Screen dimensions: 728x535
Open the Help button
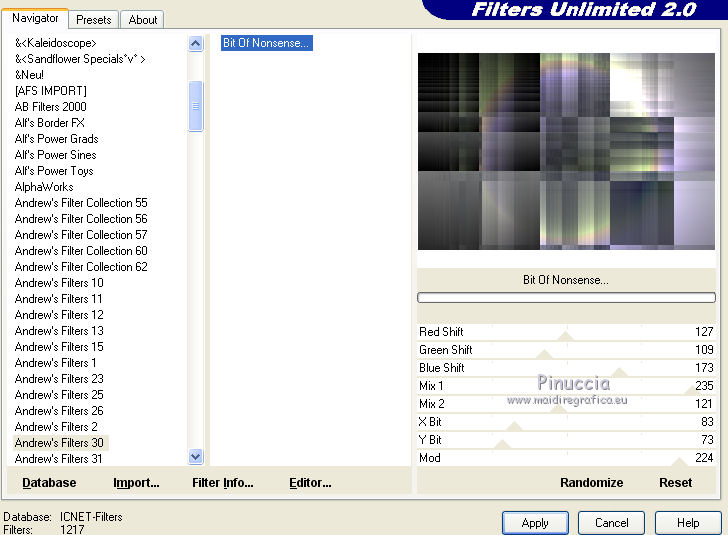688,523
